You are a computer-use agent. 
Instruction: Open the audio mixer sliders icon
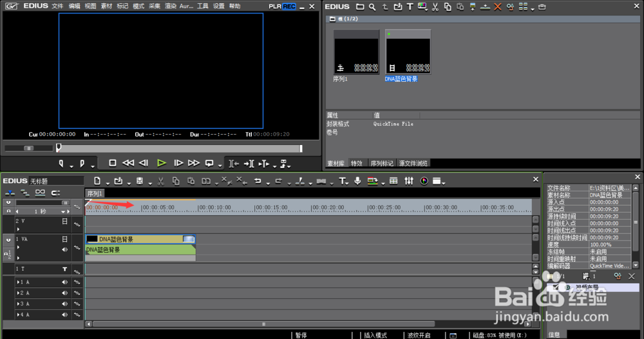coord(409,181)
